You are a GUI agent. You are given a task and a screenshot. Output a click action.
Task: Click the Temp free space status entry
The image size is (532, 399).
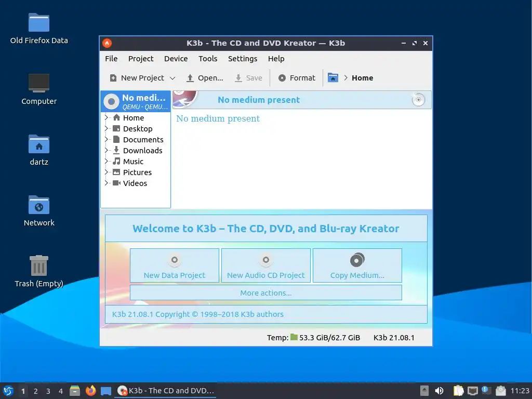point(313,338)
